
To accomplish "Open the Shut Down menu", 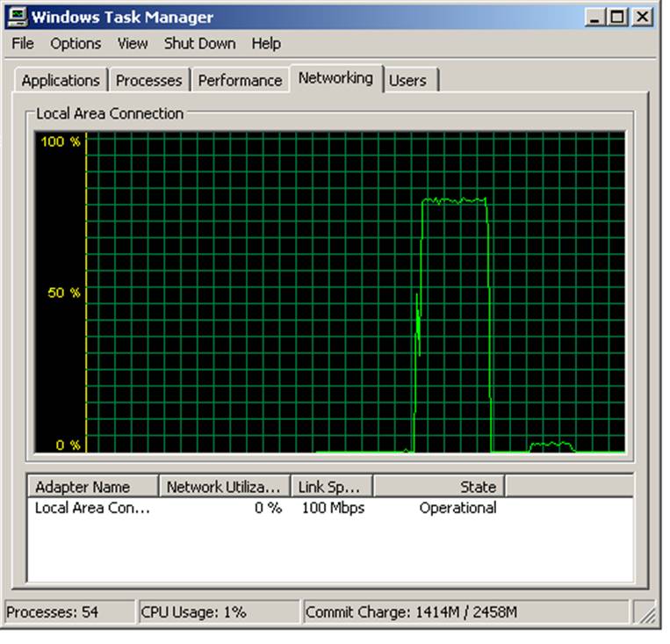I will 199,43.
